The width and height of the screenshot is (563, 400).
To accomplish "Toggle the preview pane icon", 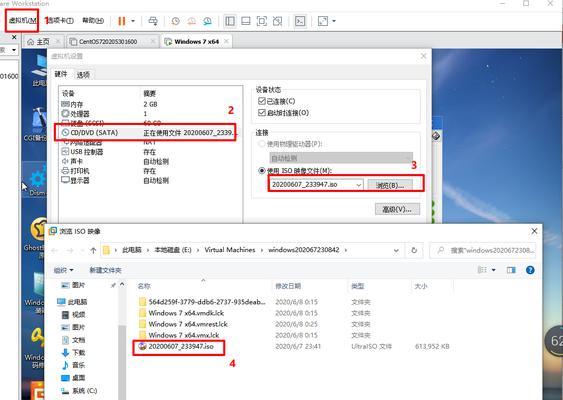I will click(x=511, y=270).
